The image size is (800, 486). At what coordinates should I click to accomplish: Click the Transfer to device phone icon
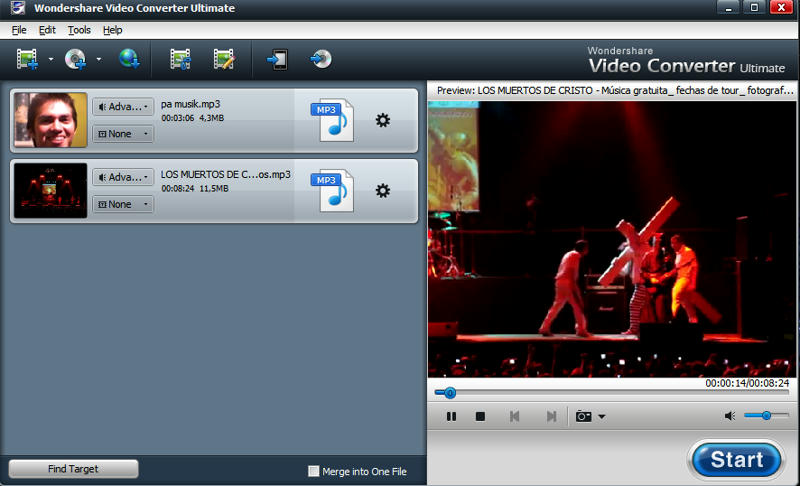click(277, 59)
